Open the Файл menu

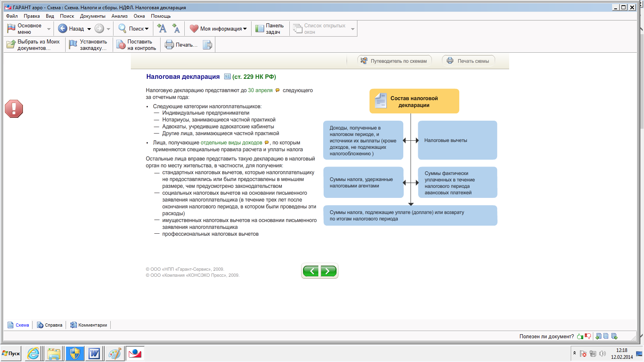click(x=12, y=16)
